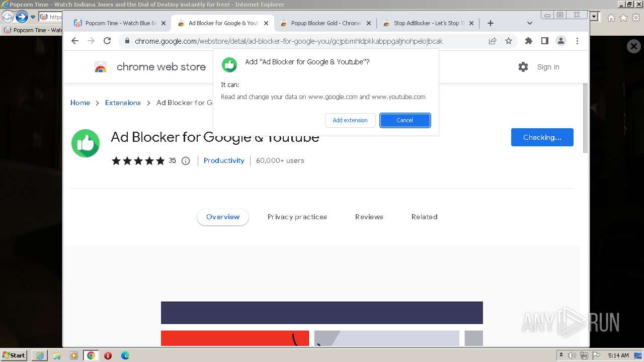The width and height of the screenshot is (644, 362).
Task: Open the Productivity category link
Action: pyautogui.click(x=224, y=160)
